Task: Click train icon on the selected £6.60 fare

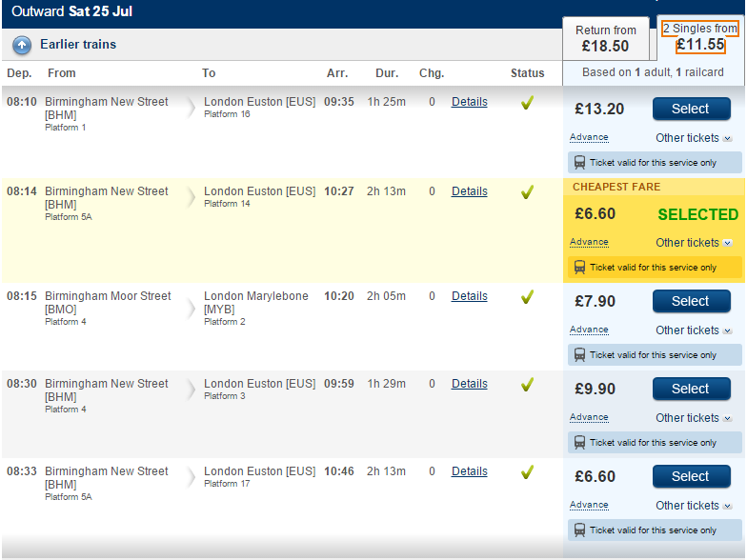Action: tap(579, 267)
